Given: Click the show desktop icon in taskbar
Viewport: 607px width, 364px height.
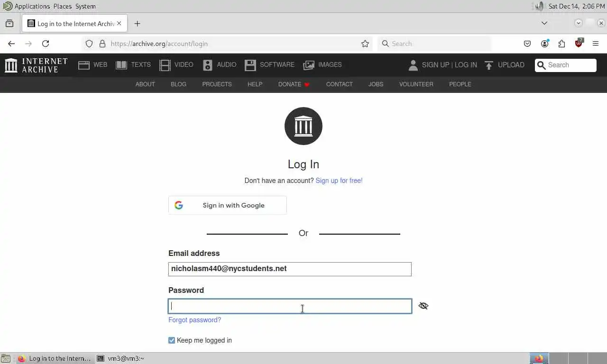Looking at the screenshot, I should click(x=6, y=359).
